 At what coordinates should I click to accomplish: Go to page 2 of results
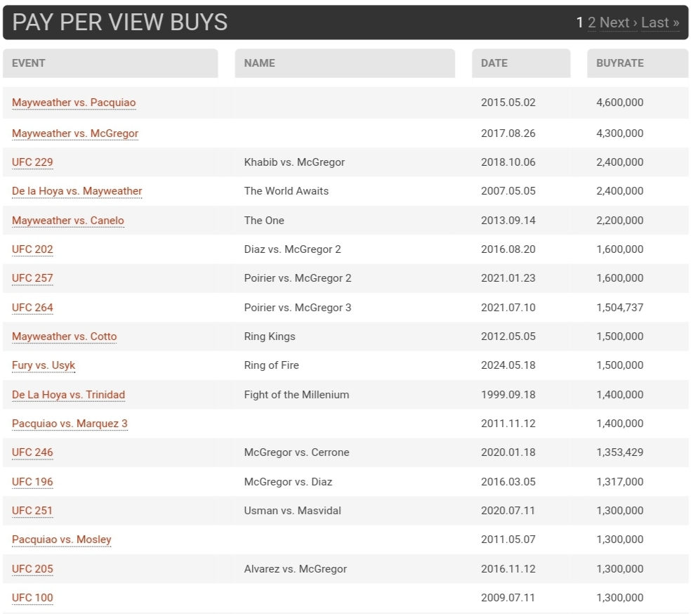(x=592, y=22)
